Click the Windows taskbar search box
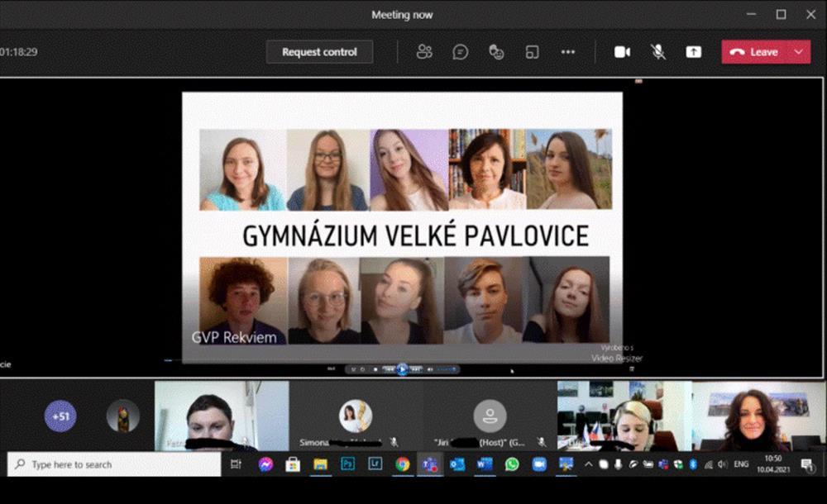 114,464
